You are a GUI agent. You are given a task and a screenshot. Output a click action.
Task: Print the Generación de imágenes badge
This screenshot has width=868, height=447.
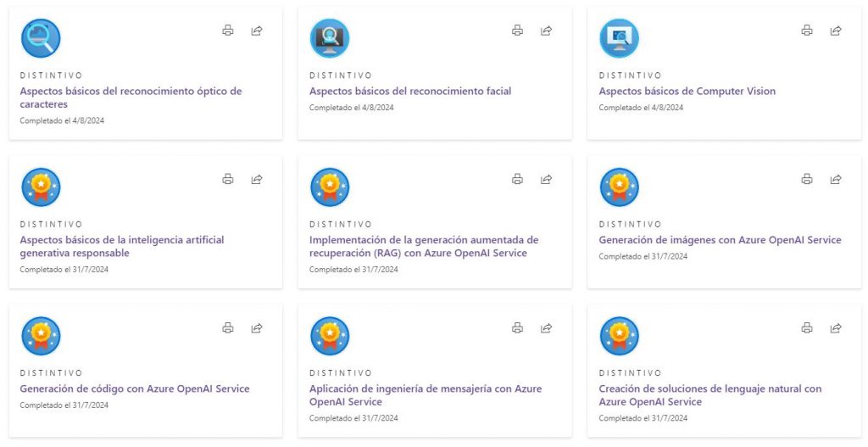click(807, 179)
